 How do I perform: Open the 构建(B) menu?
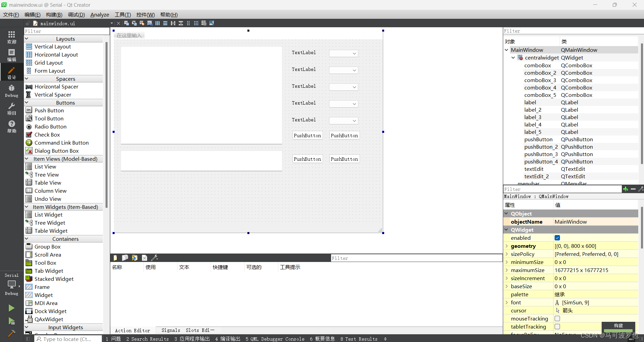coord(54,14)
